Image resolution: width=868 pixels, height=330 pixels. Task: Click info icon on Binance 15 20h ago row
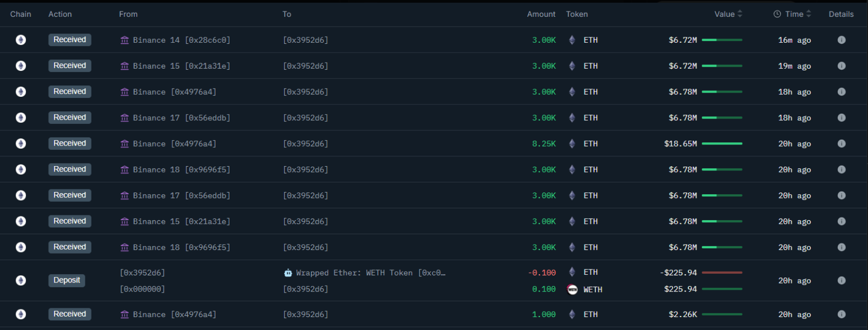tap(841, 221)
